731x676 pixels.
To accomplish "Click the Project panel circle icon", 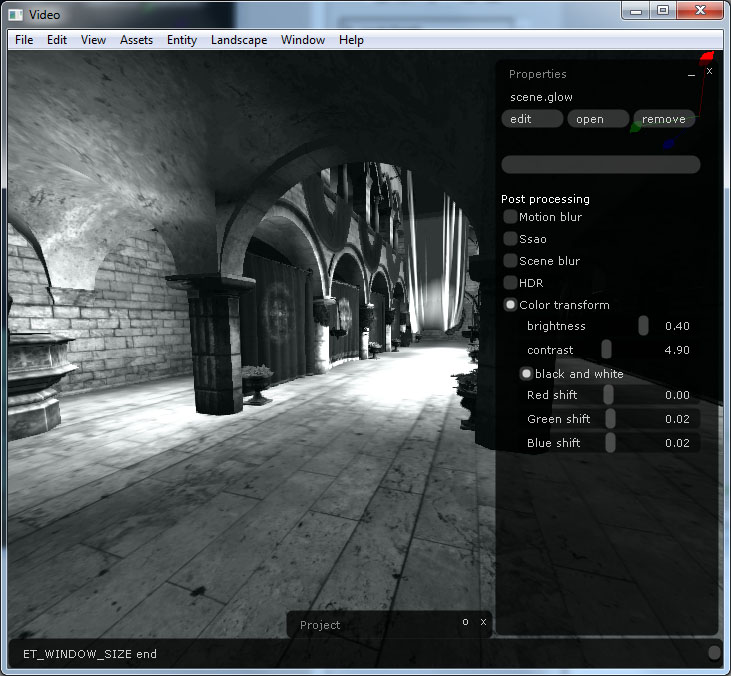I will click(x=465, y=622).
